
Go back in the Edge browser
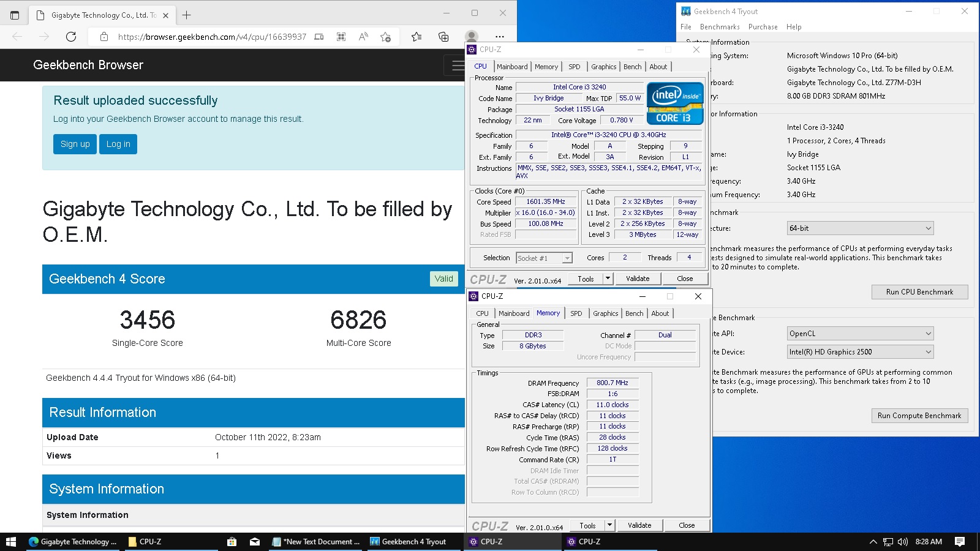tap(17, 37)
